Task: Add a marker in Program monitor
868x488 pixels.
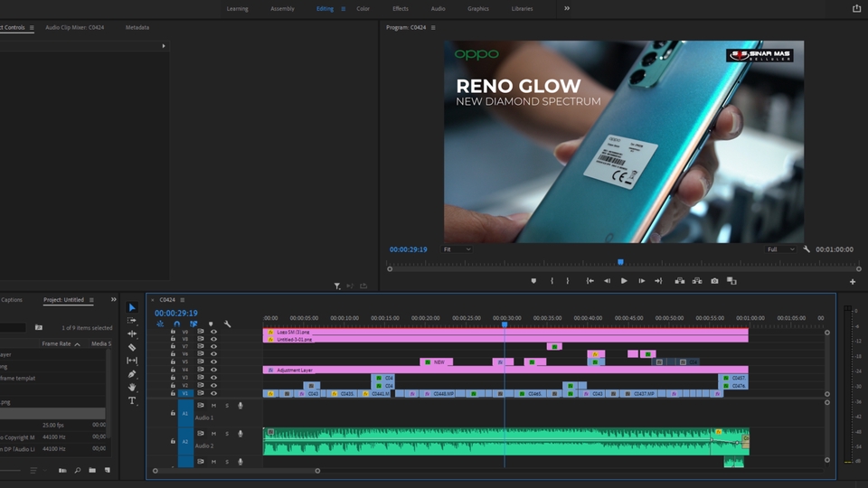Action: (x=533, y=281)
